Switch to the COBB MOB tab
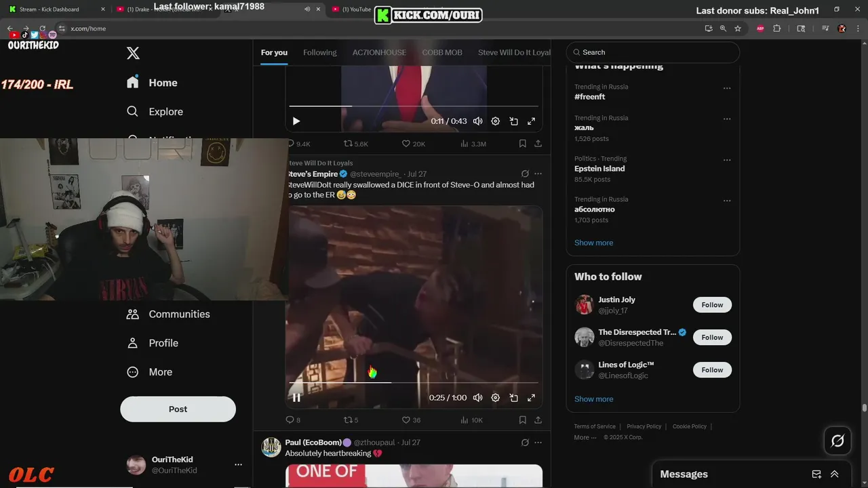The height and width of the screenshot is (488, 868). click(442, 52)
